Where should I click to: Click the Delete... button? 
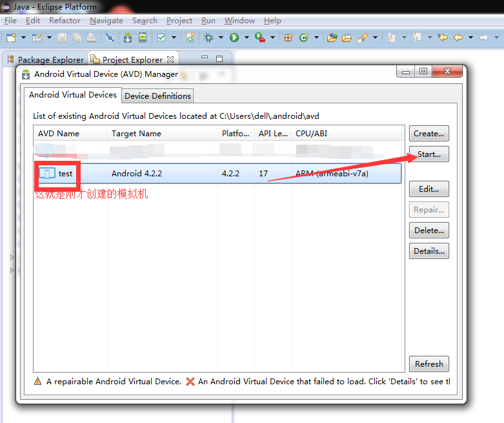[x=428, y=231]
